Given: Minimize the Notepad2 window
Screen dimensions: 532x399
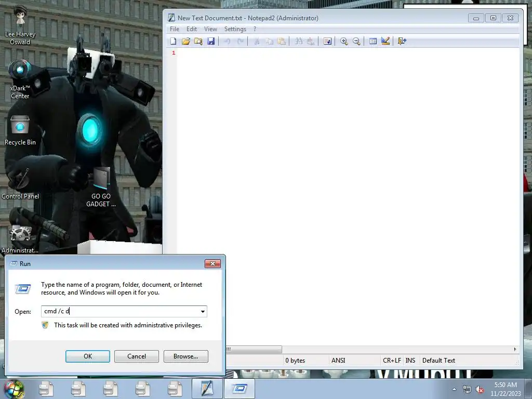Looking at the screenshot, I should 476,18.
